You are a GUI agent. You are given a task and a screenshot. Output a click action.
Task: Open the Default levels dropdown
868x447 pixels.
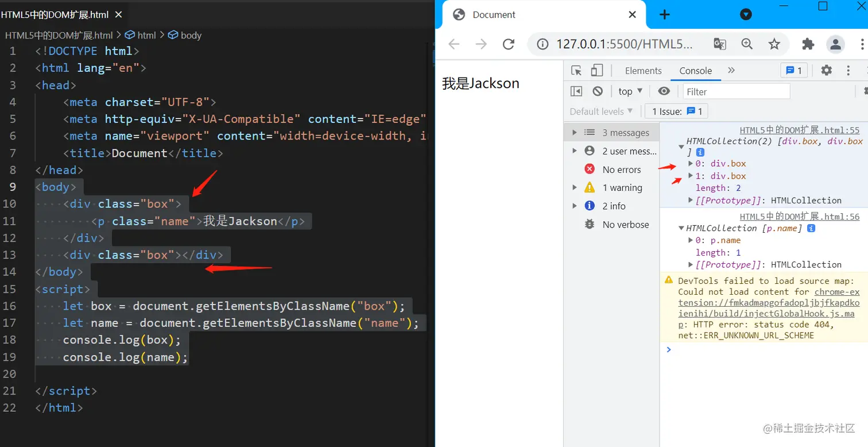coord(601,111)
